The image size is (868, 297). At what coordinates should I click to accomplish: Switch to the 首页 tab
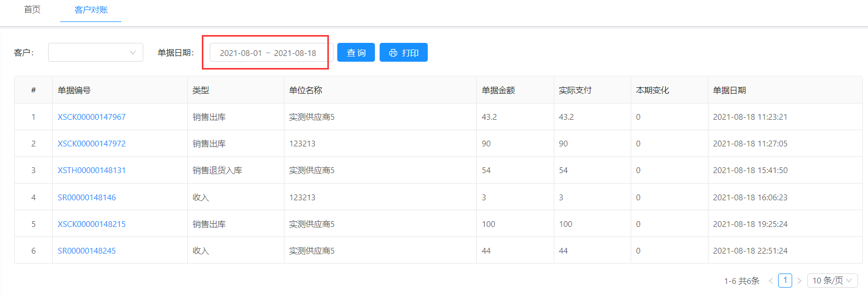[x=32, y=9]
